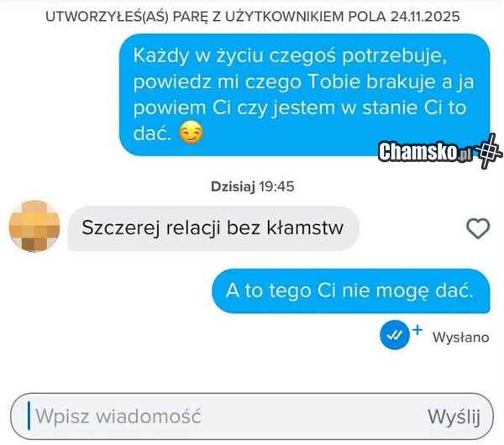Image resolution: width=504 pixels, height=445 pixels.
Task: Like the 'Szczerej relacji bez kłamstw' message heart
Action: (x=478, y=228)
